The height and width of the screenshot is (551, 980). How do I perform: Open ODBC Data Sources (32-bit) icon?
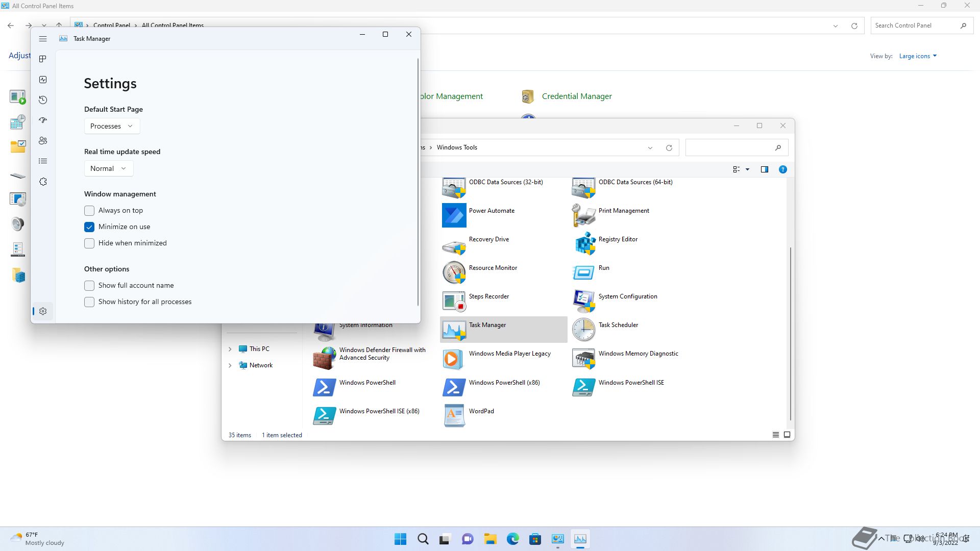(x=454, y=188)
